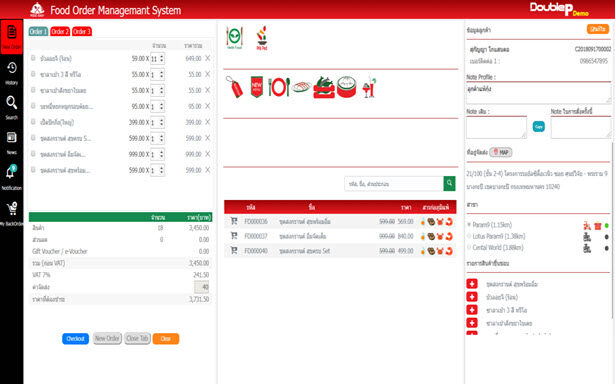Select the NEW menu banner category icon
This screenshot has height=384, width=615.
257,87
